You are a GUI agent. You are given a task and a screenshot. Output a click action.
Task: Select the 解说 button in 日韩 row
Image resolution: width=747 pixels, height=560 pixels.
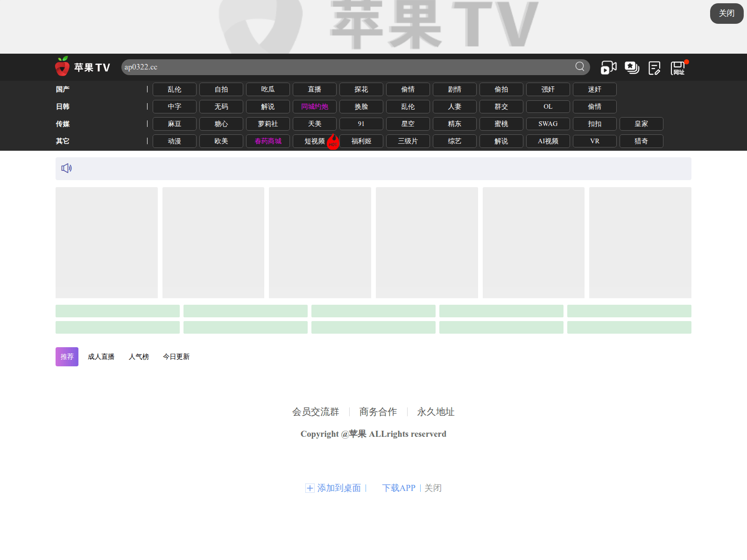click(x=268, y=106)
